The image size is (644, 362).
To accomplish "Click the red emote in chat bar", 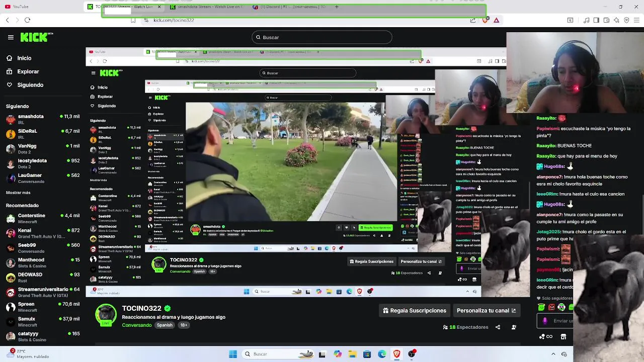I will (x=551, y=307).
